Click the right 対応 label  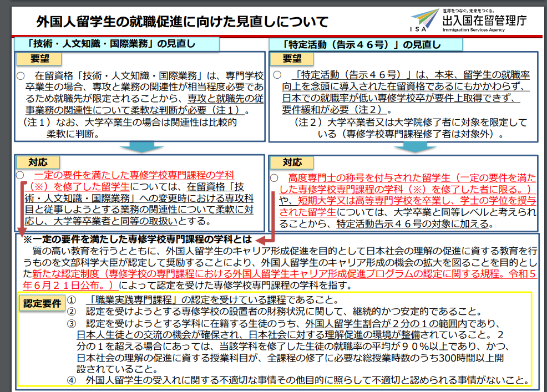(292, 162)
